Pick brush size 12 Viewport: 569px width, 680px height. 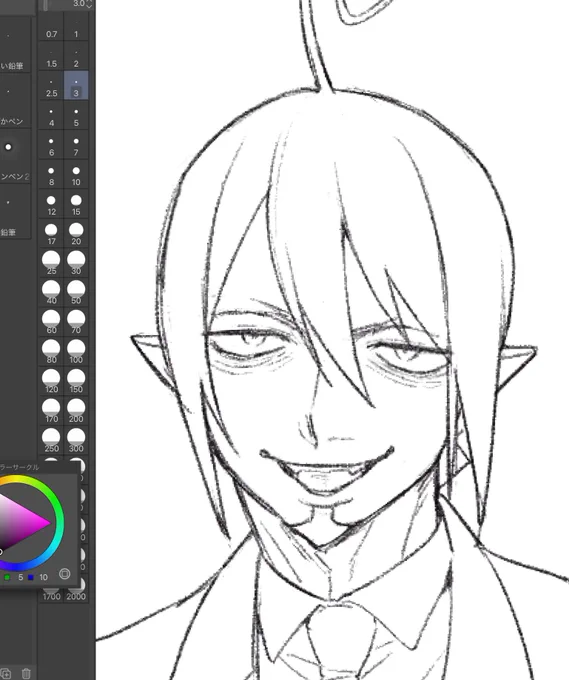(x=51, y=205)
